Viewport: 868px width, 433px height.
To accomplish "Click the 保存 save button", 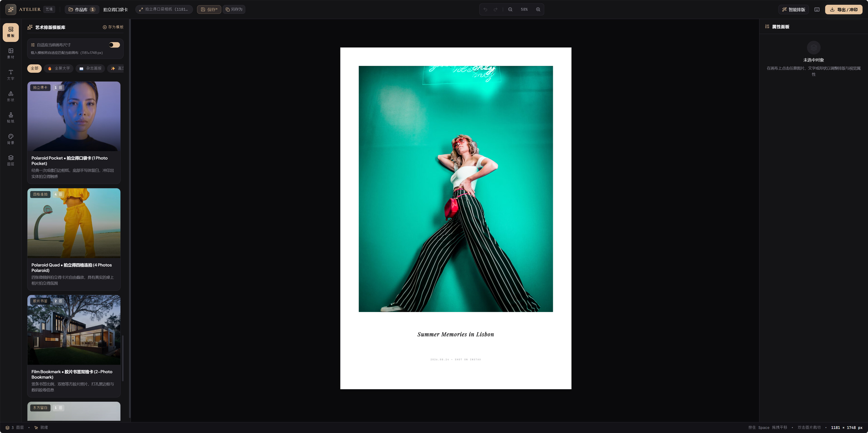I will (x=209, y=10).
